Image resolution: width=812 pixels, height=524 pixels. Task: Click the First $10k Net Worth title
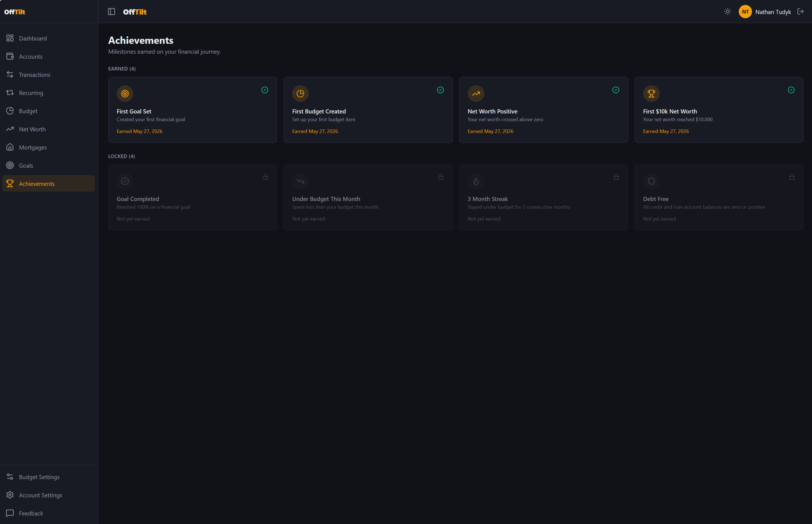pyautogui.click(x=670, y=111)
